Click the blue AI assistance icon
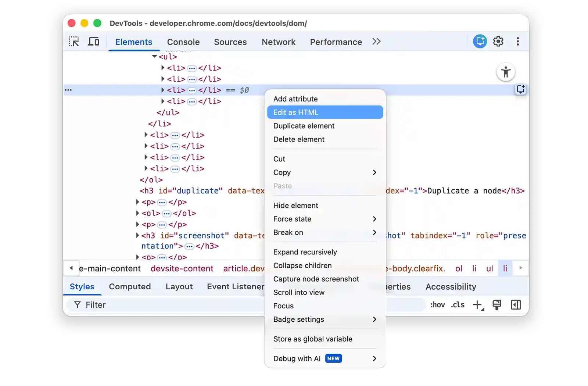Viewport: 588px width, 386px height. [479, 41]
